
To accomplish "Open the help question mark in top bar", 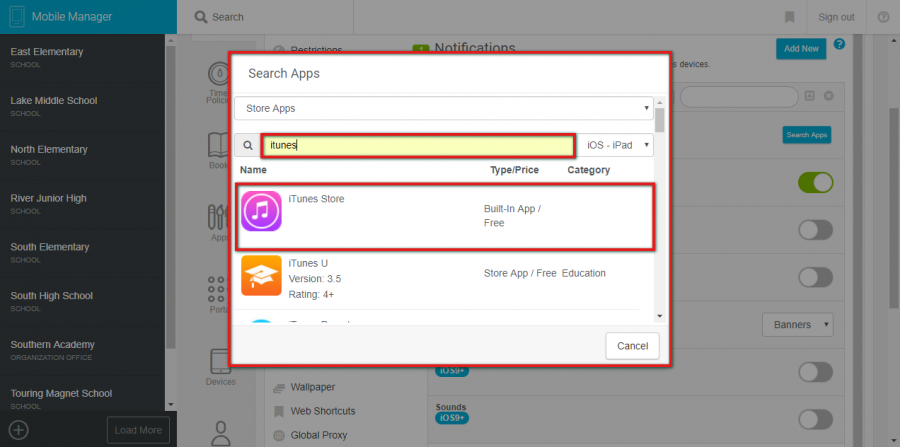I will 883,17.
